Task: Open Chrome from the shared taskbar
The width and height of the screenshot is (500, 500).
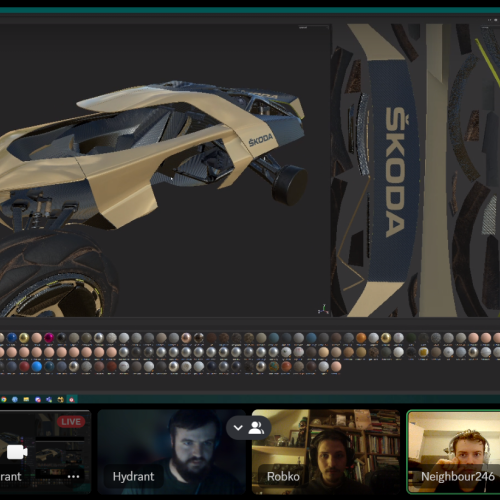Action: tap(4, 399)
